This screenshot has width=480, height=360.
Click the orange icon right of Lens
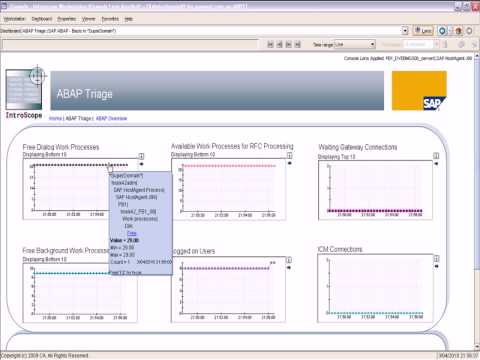458,31
